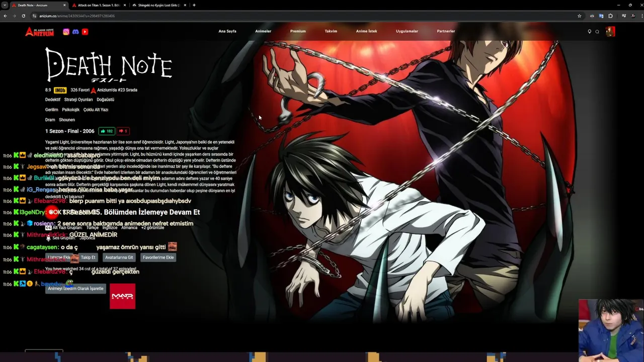Click the Google Translate extension icon

[x=601, y=16]
